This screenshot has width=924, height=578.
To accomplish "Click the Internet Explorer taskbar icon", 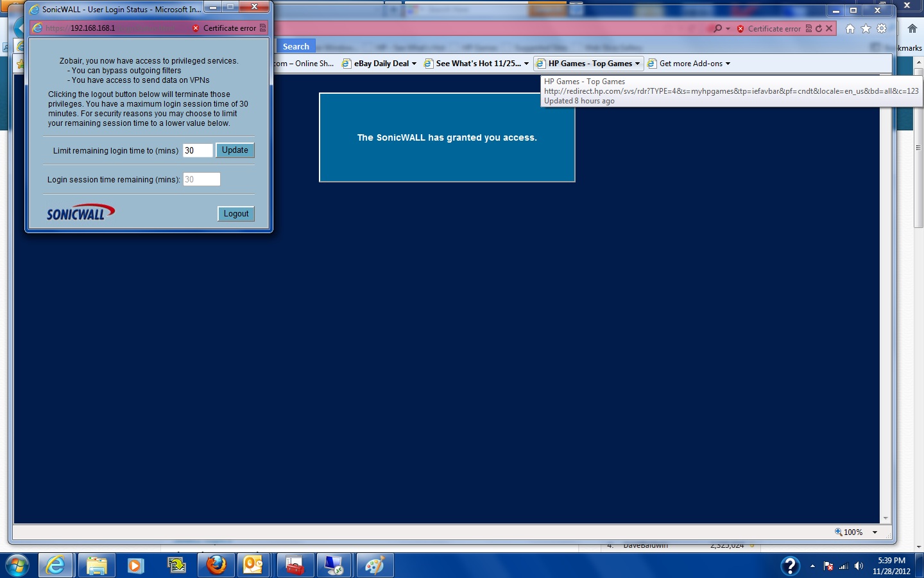I will [x=56, y=565].
